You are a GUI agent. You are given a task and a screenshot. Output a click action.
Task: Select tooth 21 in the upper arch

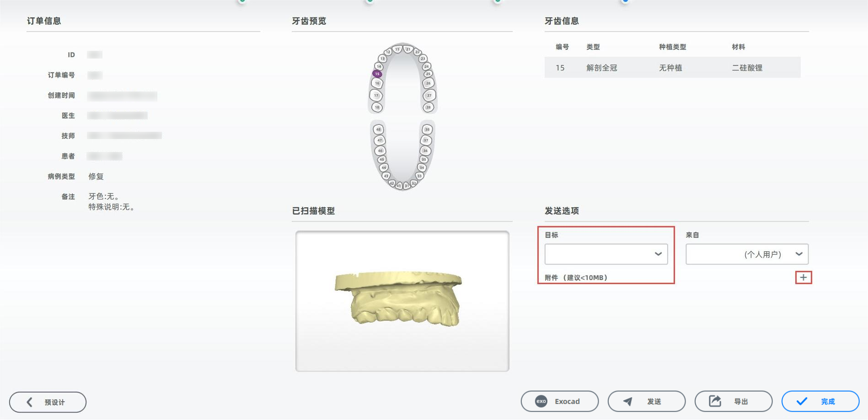408,49
